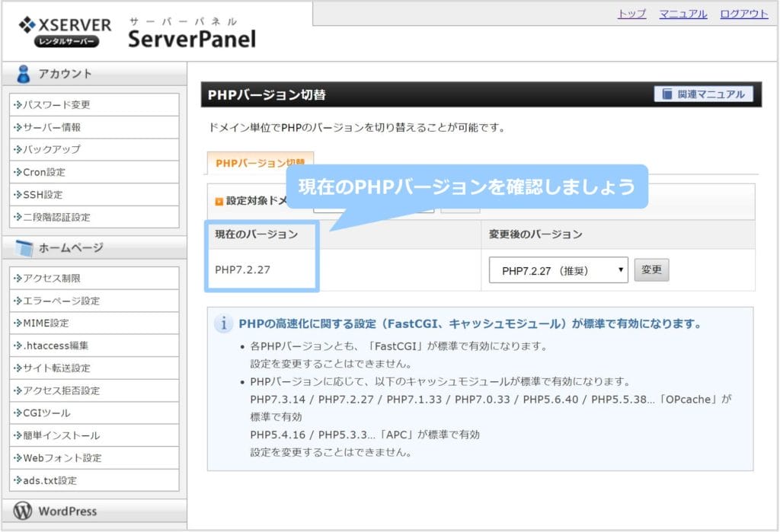Click the WordPress section header text
Viewport: 780px width, 532px height.
[68, 511]
